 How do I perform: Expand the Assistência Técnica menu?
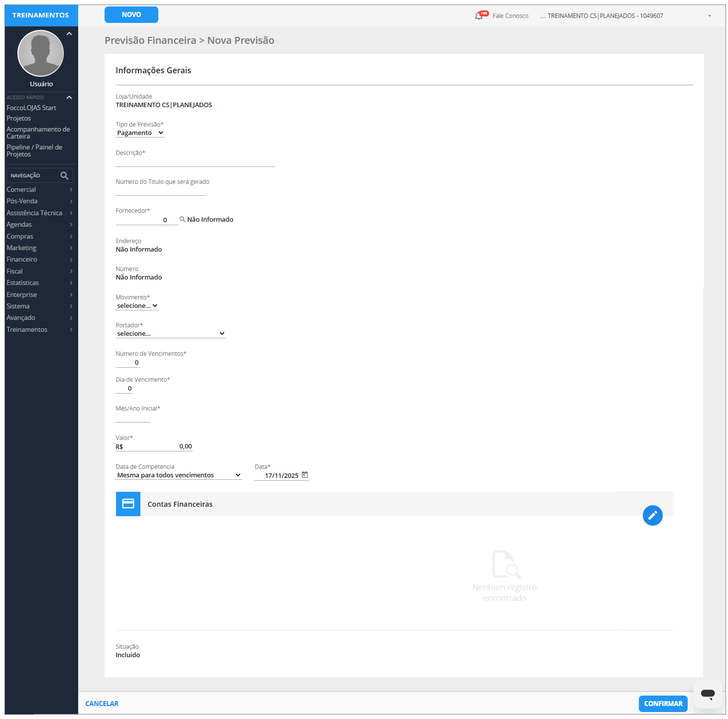tap(40, 213)
